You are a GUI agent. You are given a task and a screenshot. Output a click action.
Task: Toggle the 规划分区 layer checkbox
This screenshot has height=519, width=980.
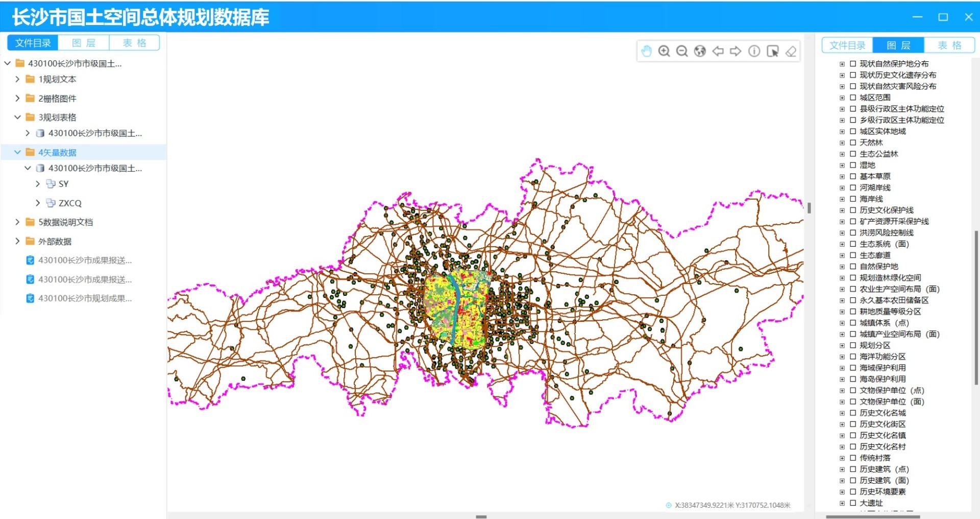852,345
